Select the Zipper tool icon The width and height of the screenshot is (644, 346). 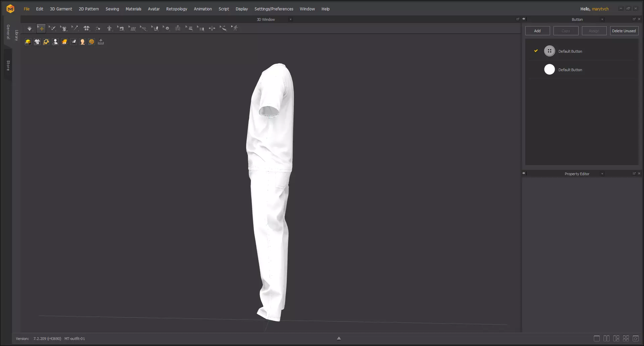[178, 29]
